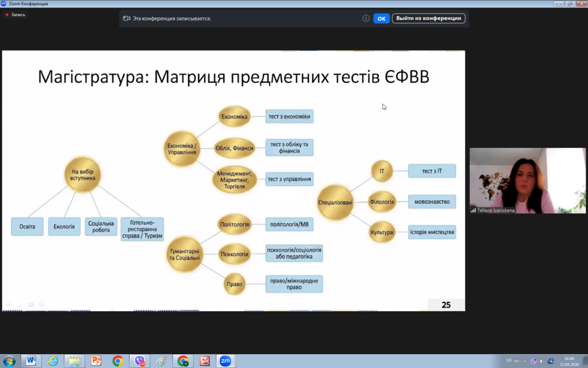Select Tetiana Ivanishena's video thumbnail
The image size is (588, 368).
click(527, 181)
